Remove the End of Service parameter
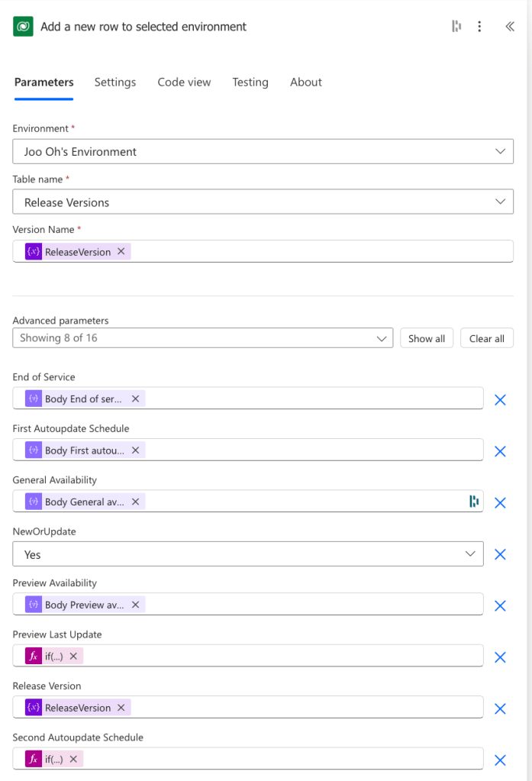Viewport: 532px width, 781px height. [x=500, y=399]
